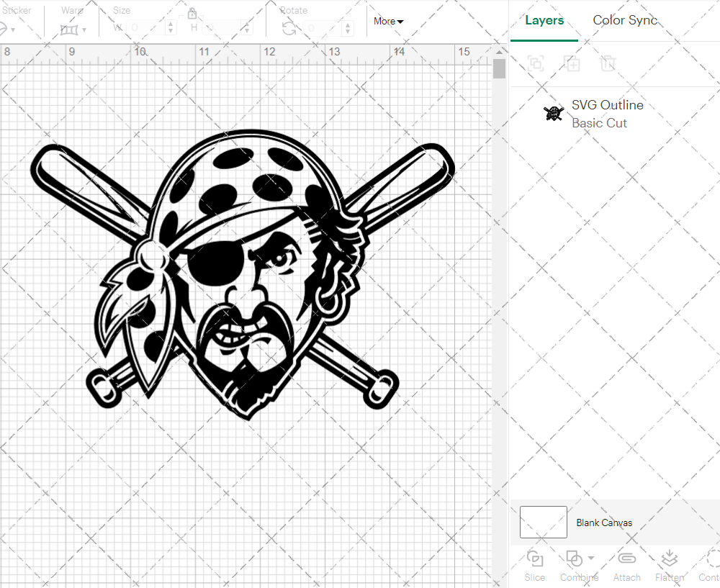
Task: Click the Blank Canvas label
Action: (604, 523)
